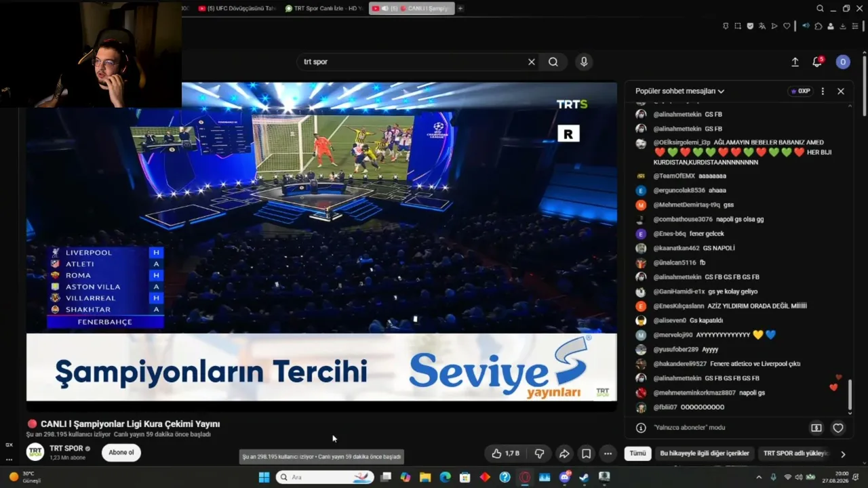Show more filter chips with right chevron

point(843,454)
